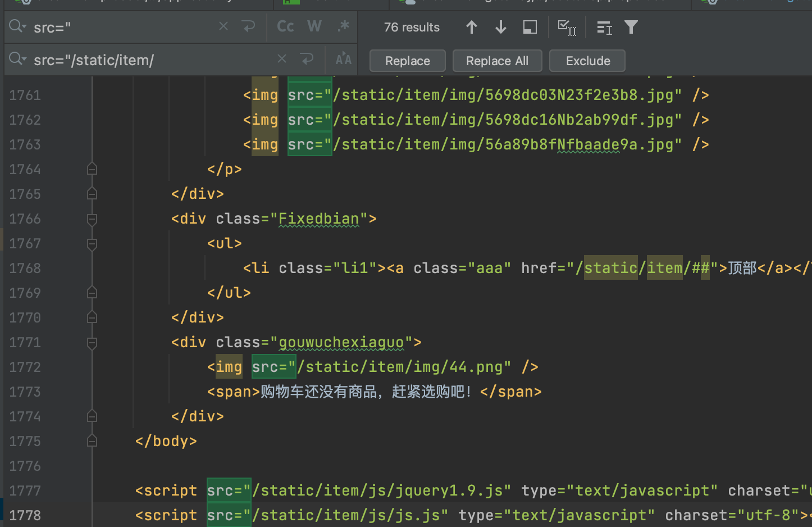Click the Fixedbian class name

pyautogui.click(x=319, y=219)
